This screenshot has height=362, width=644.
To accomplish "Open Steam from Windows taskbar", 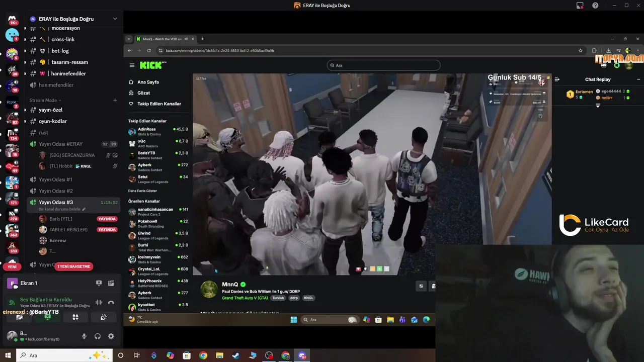I will [236, 355].
